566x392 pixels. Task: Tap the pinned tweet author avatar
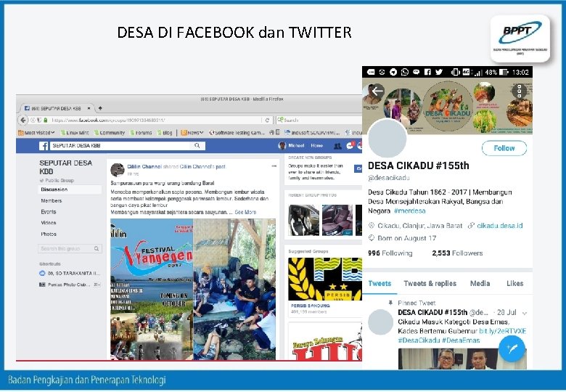[380, 322]
